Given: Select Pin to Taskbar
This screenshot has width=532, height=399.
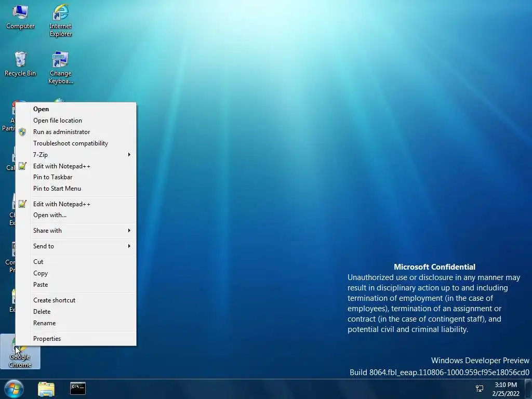Looking at the screenshot, I should [x=76, y=177].
